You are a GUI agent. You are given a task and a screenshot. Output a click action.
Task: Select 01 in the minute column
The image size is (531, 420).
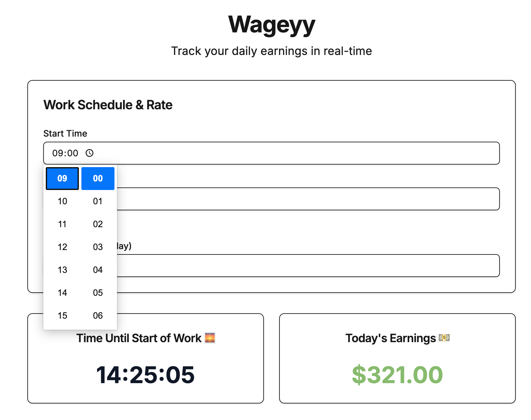point(98,201)
